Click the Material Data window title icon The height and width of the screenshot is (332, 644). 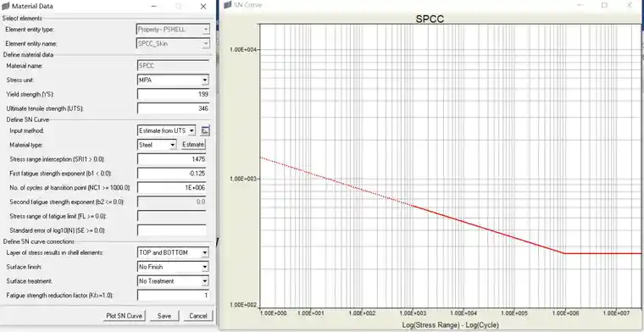(x=5, y=6)
